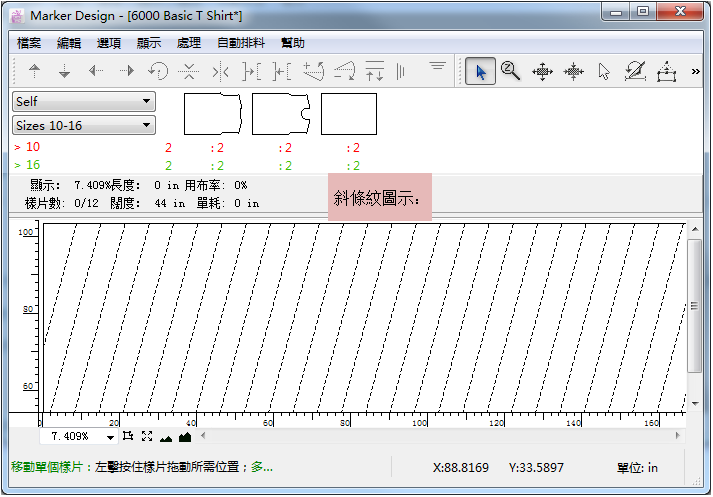Open the Self fabric dropdown
Image resolution: width=713 pixels, height=497 pixels.
(x=84, y=101)
